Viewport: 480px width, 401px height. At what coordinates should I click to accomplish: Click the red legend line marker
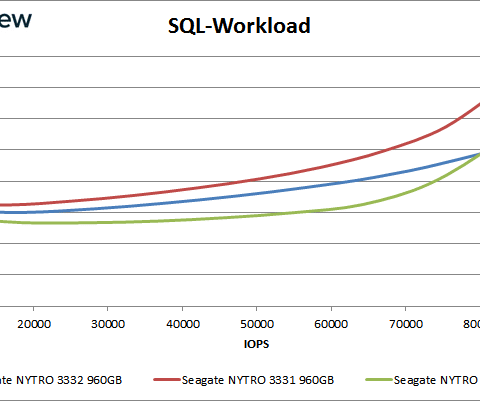[x=167, y=380]
